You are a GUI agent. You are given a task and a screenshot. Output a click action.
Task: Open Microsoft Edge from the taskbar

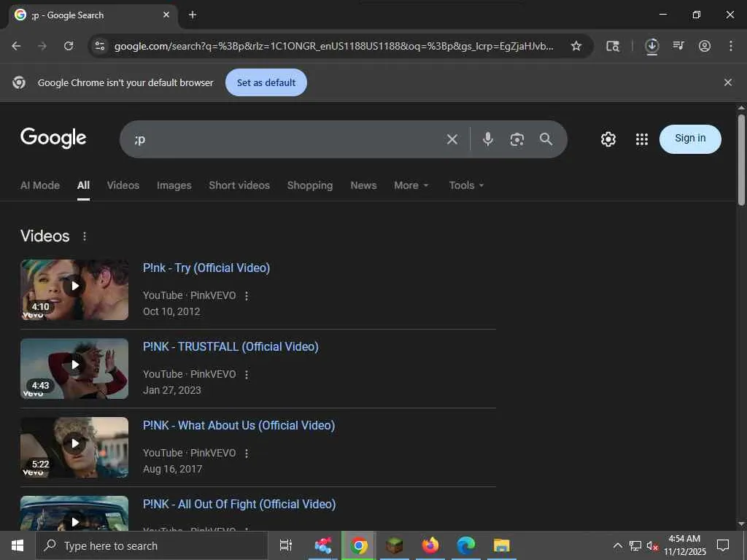[466, 545]
